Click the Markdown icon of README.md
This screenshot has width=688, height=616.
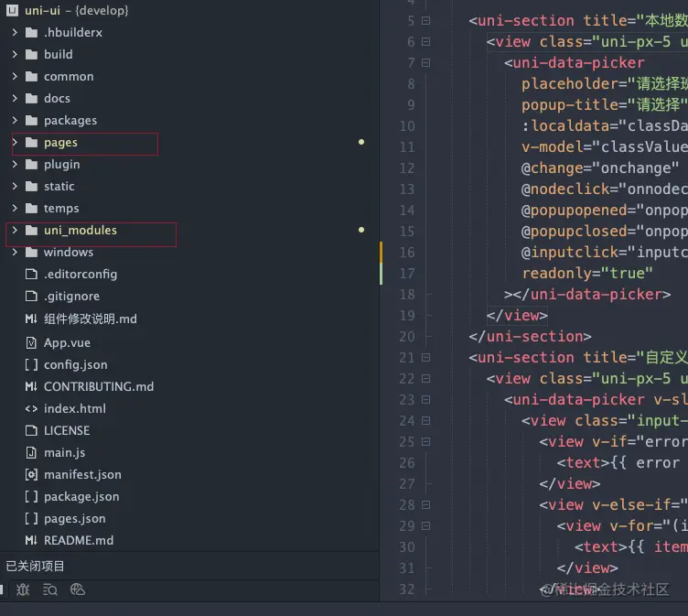click(31, 540)
